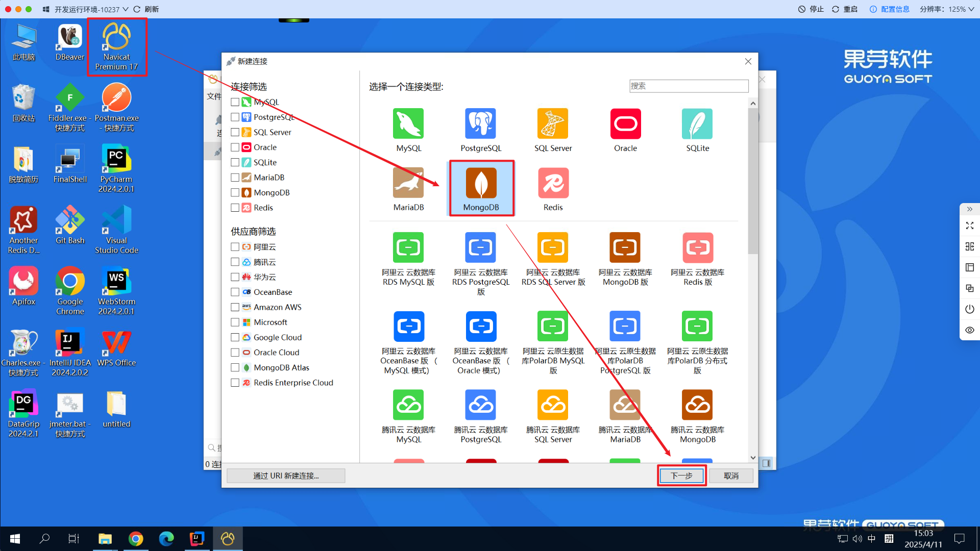Image resolution: width=980 pixels, height=551 pixels.
Task: Select 阿里云 云数据库 Redis 版
Action: [697, 248]
